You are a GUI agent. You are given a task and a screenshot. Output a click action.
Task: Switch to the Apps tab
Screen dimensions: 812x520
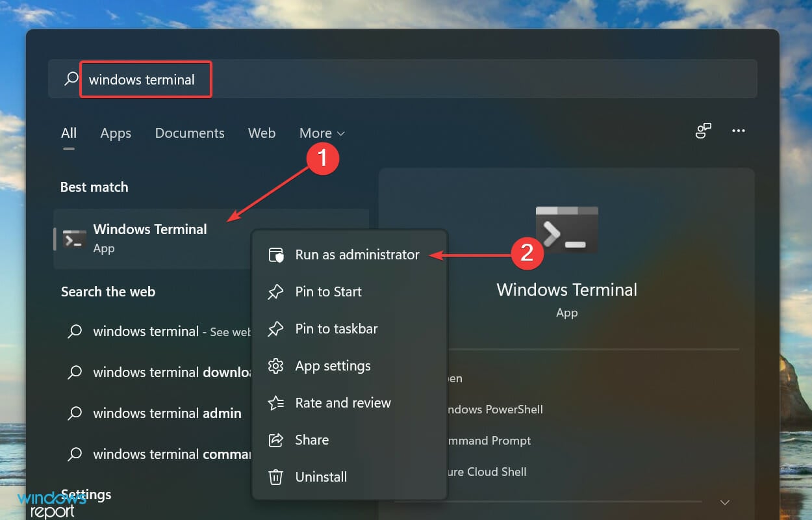[x=115, y=133]
